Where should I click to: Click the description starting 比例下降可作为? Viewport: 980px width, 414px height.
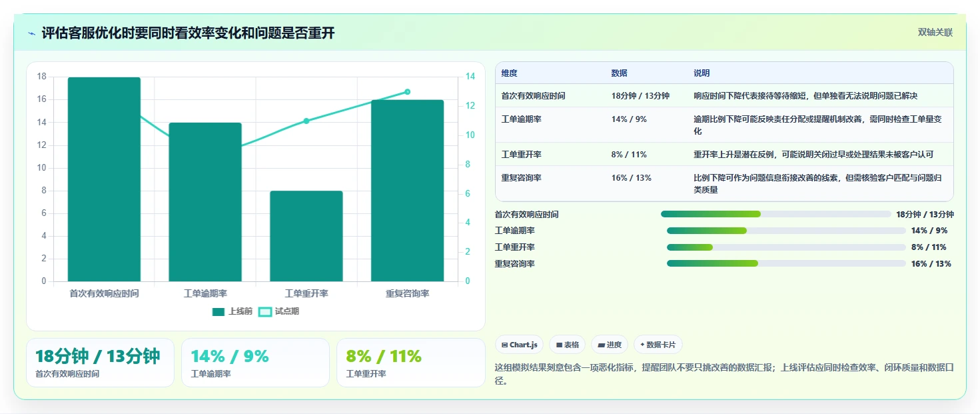pos(818,184)
